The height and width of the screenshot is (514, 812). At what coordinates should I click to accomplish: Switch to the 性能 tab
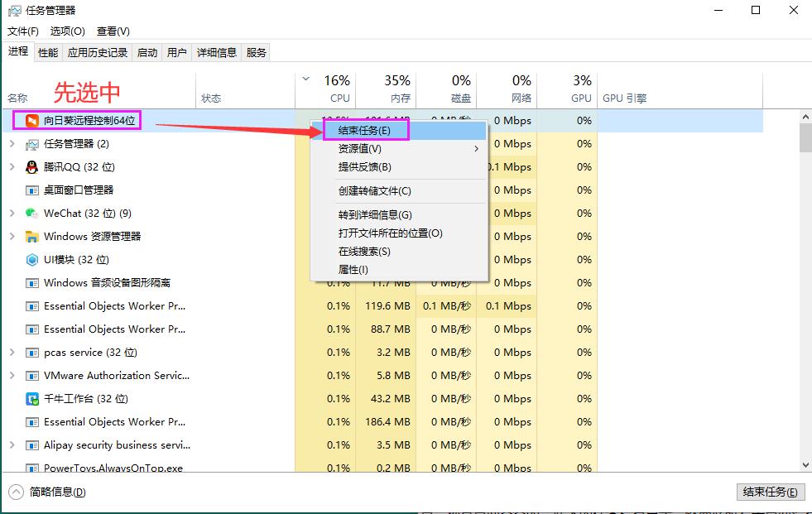click(47, 51)
